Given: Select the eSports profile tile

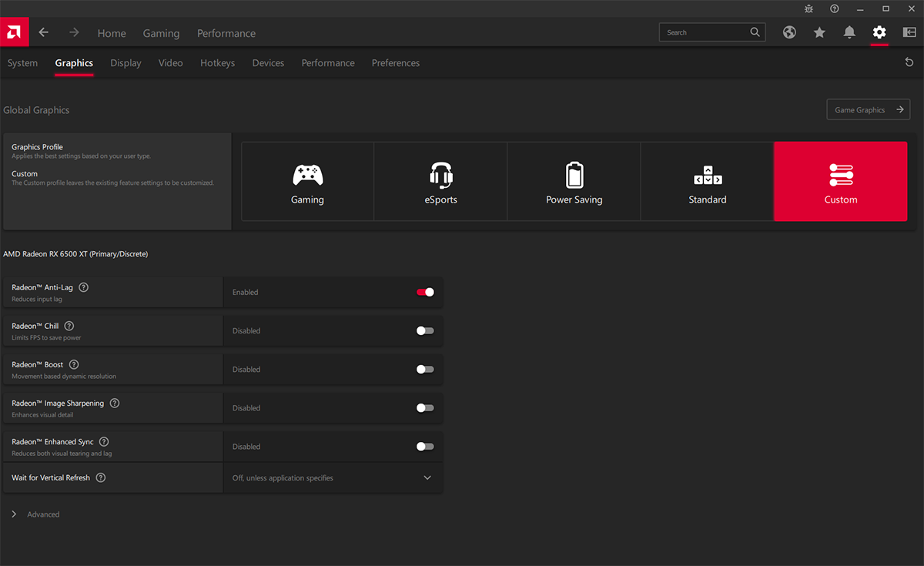Looking at the screenshot, I should (x=440, y=182).
